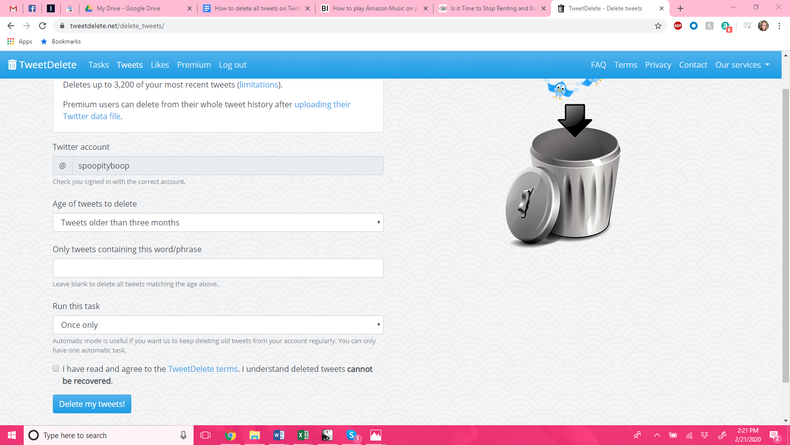Open the Photos app in taskbar
Viewport: 790px width, 445px height.
pyautogui.click(x=375, y=435)
